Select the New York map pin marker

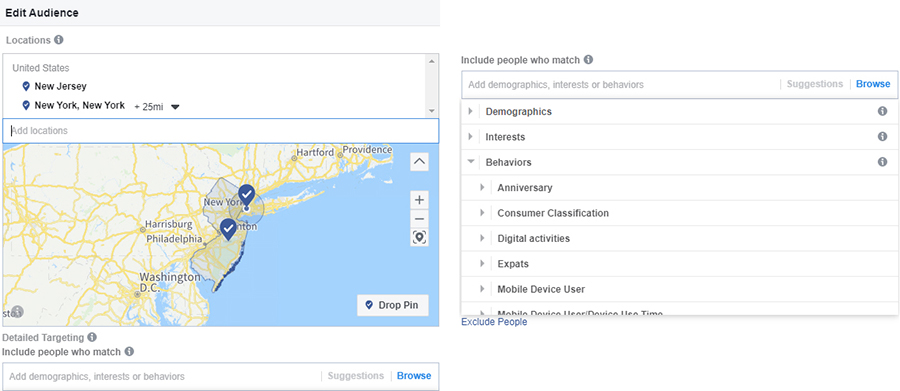[247, 195]
